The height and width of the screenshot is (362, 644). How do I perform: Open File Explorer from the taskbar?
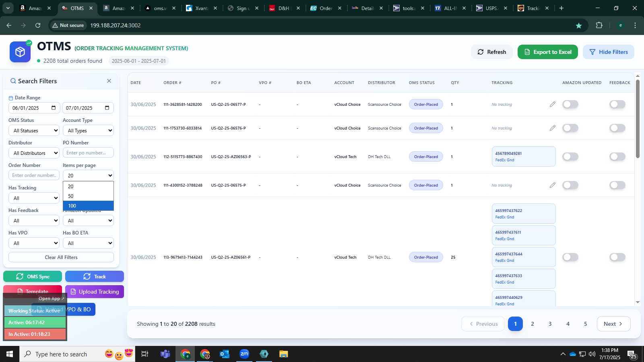pyautogui.click(x=284, y=354)
